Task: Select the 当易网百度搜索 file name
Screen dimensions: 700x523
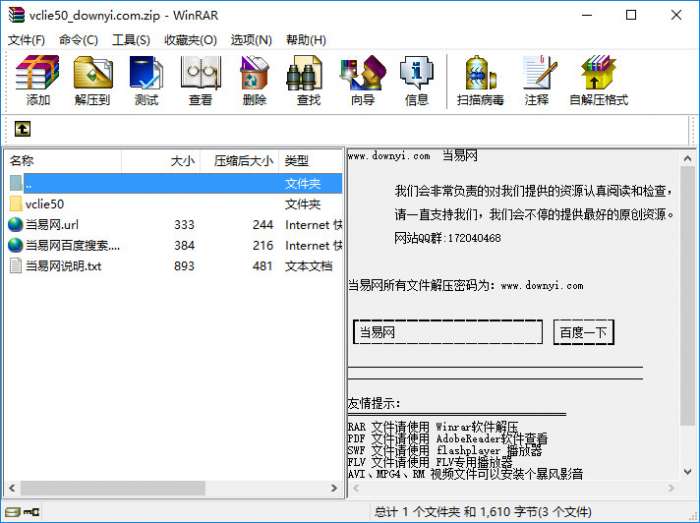Action: pyautogui.click(x=72, y=245)
